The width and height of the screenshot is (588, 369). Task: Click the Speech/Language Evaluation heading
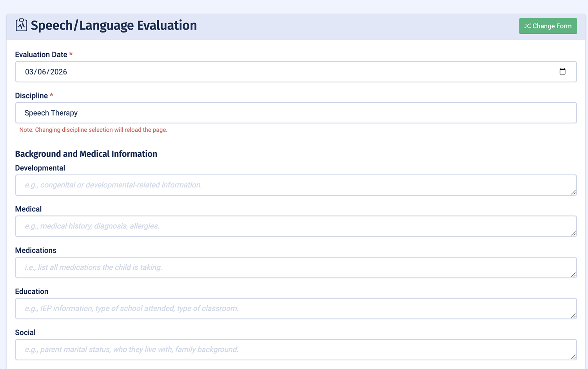tap(114, 25)
